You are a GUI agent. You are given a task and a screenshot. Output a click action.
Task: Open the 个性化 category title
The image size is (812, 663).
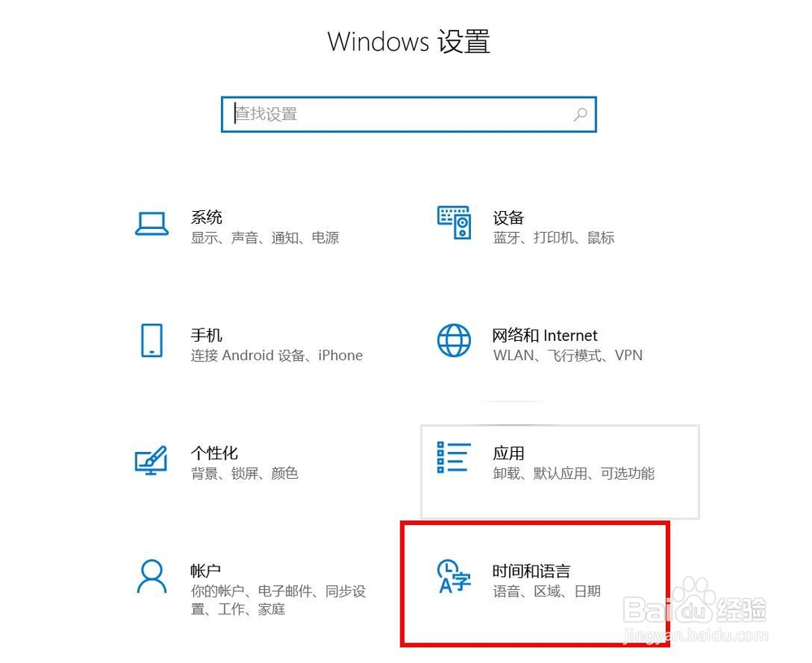[214, 453]
